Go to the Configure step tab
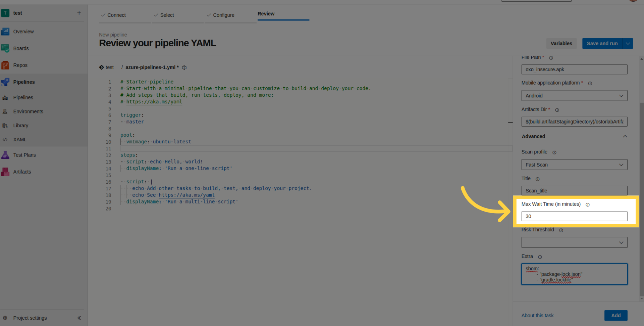This screenshot has width=644, height=326. tap(223, 15)
